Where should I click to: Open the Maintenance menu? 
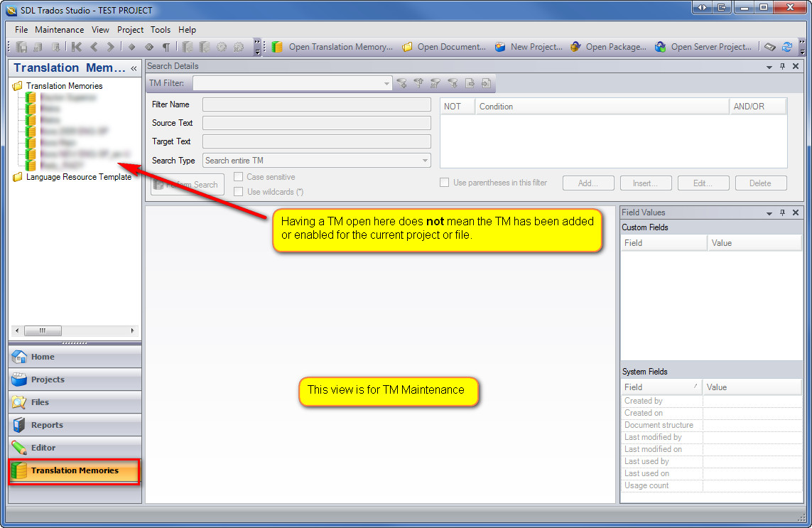coord(60,30)
